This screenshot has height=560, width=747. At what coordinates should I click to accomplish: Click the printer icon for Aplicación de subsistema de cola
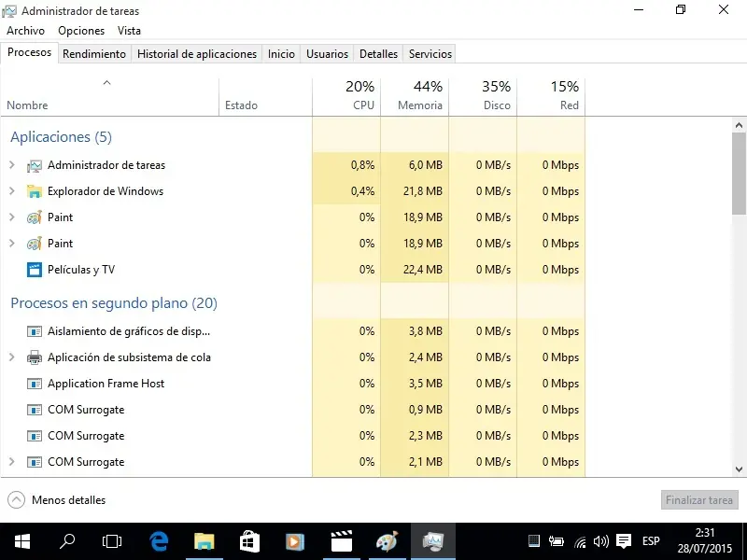[x=35, y=357]
